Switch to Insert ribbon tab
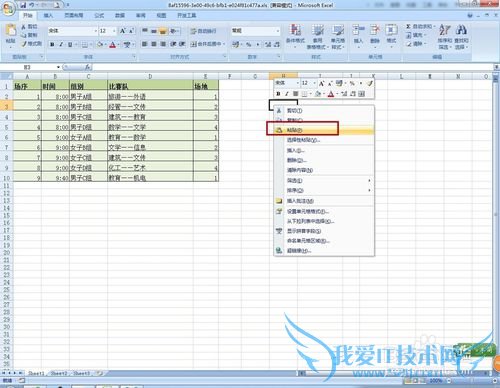This screenshot has height=388, width=500. pos(48,15)
